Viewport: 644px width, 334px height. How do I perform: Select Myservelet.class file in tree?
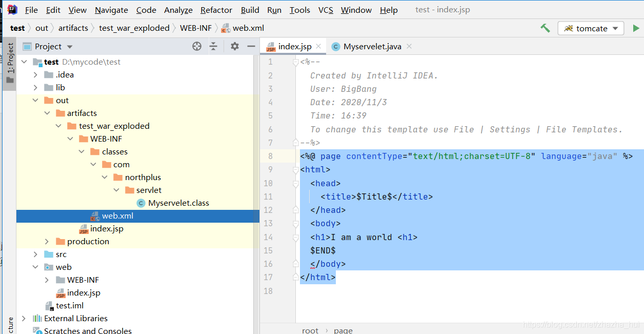tap(178, 203)
